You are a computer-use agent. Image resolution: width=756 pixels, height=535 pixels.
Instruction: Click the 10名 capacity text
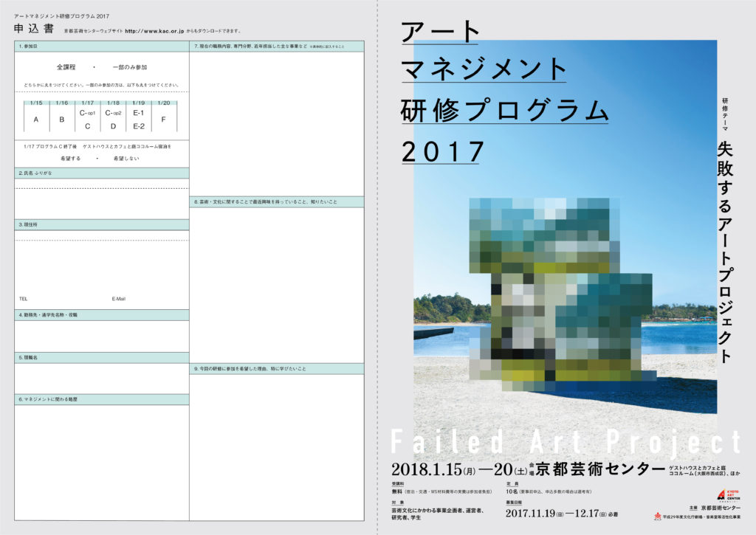coord(512,491)
